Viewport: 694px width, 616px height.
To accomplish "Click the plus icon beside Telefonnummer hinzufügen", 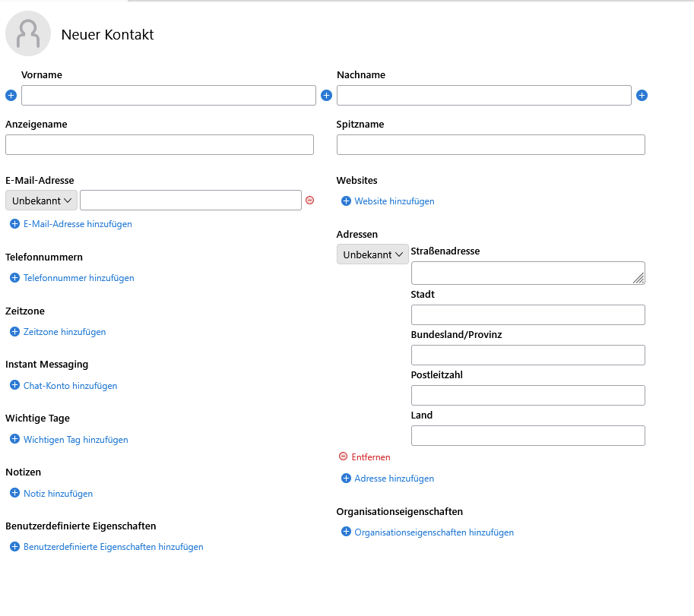I will tap(14, 277).
